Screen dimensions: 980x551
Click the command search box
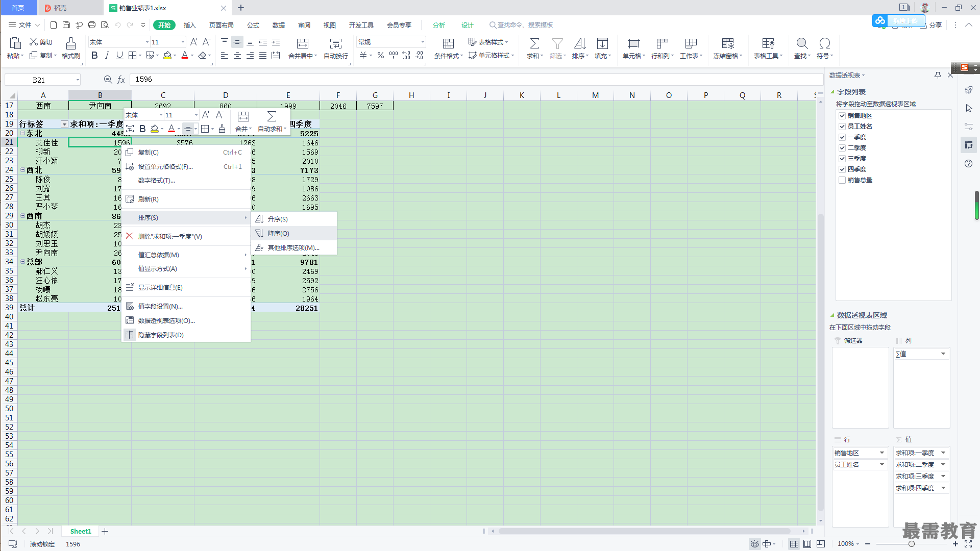(522, 25)
